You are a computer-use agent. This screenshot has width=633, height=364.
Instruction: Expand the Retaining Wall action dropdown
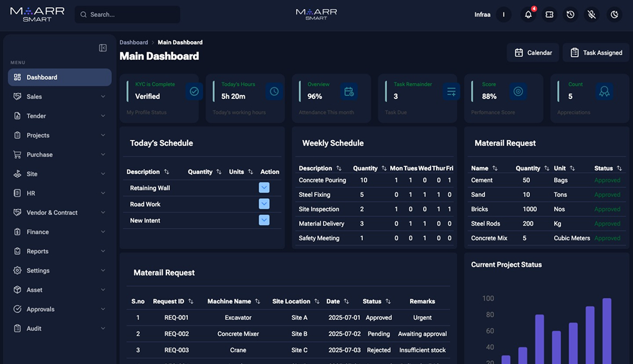[264, 187]
